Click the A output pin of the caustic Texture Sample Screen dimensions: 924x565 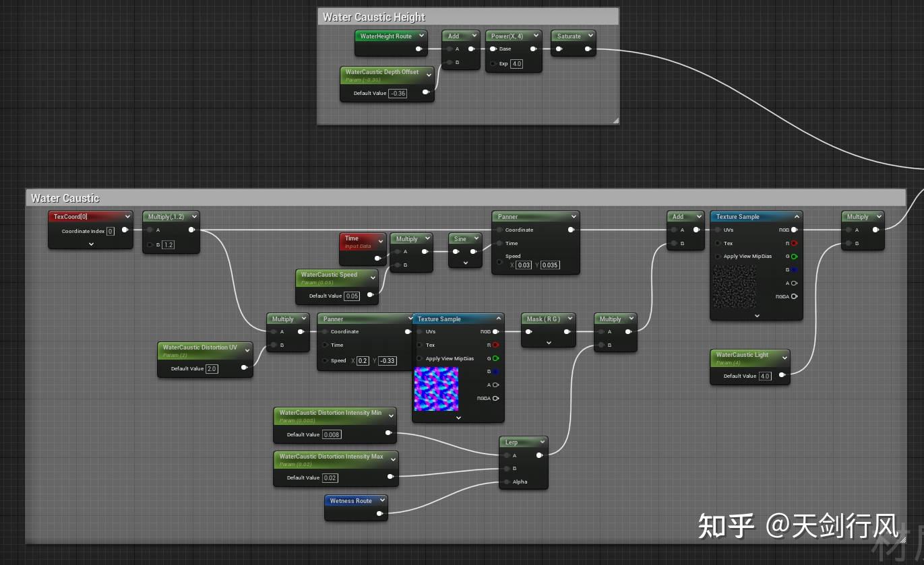tap(794, 283)
